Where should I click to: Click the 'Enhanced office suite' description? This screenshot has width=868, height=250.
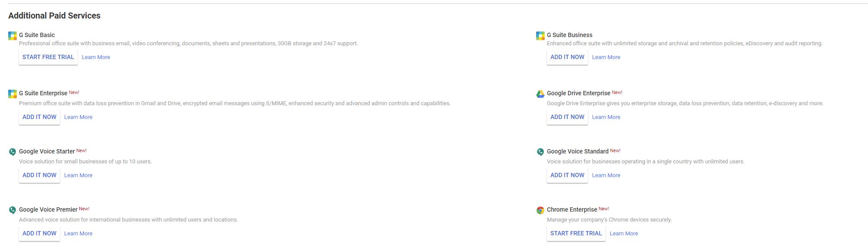tap(685, 44)
